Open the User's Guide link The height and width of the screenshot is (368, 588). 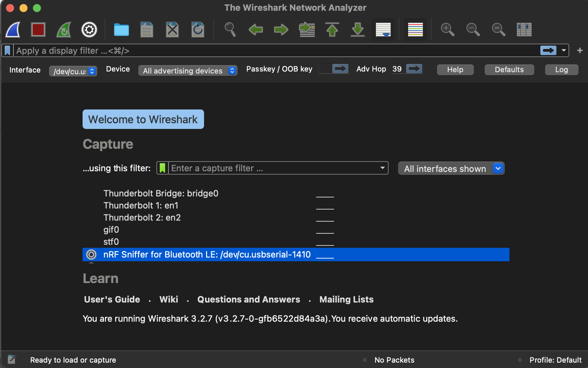coord(112,300)
